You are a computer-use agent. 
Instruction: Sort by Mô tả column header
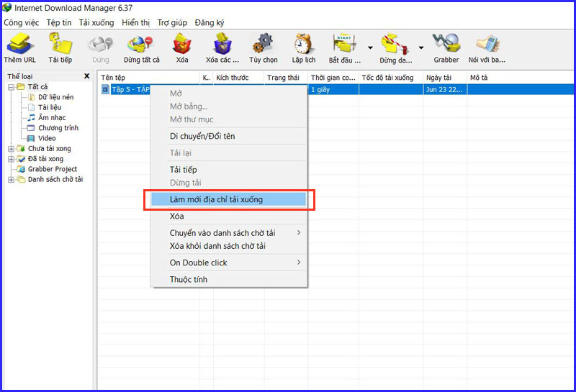pos(520,78)
